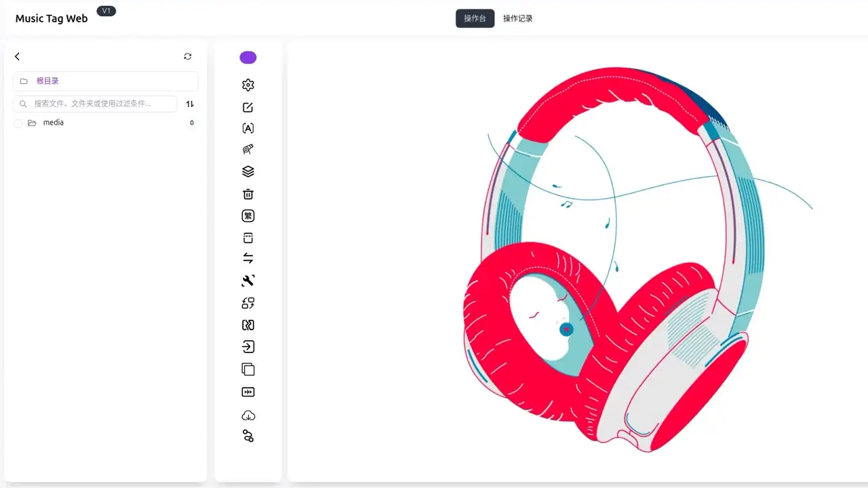Switch to the 操作台 tab
This screenshot has width=868, height=488.
[x=475, y=18]
